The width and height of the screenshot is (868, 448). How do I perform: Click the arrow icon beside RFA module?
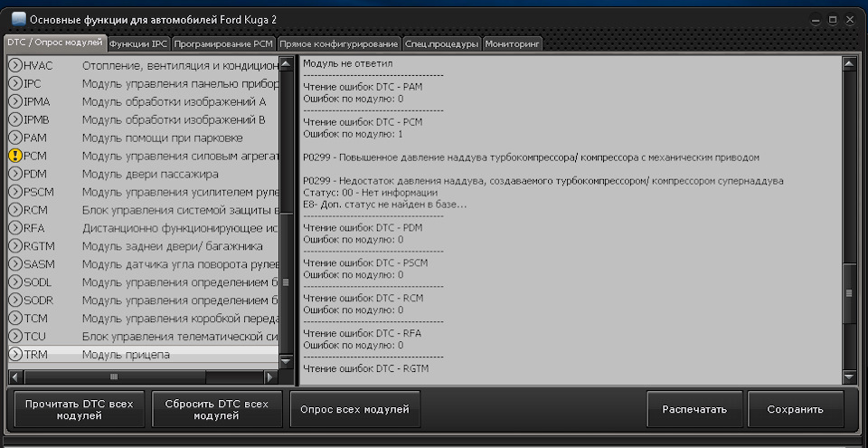pyautogui.click(x=16, y=228)
